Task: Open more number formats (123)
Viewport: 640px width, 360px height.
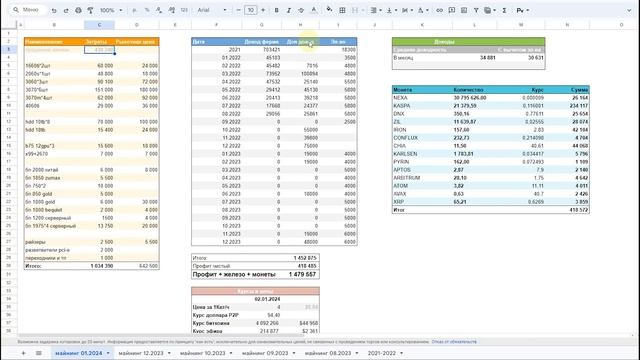Action: (x=184, y=10)
